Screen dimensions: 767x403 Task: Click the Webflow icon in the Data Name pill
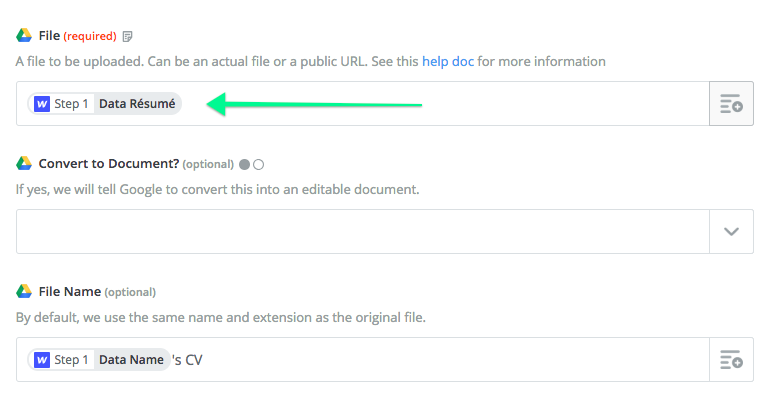pos(42,360)
